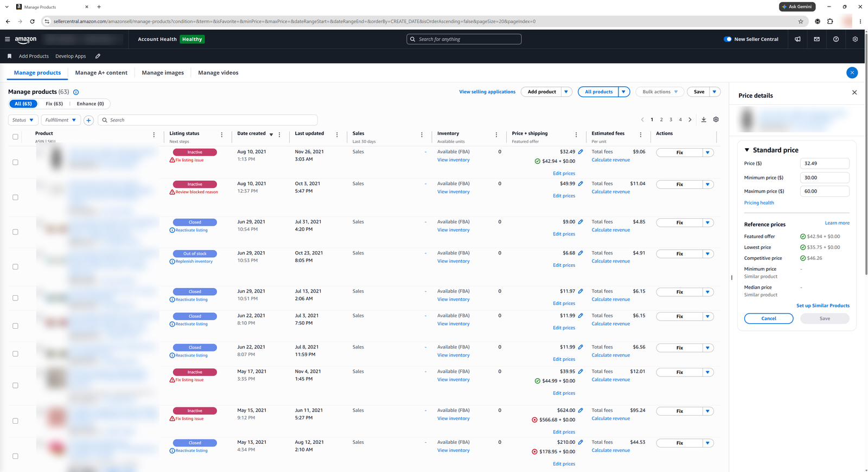The image size is (868, 472).
Task: Click the megaphone announcements icon
Action: click(x=797, y=39)
